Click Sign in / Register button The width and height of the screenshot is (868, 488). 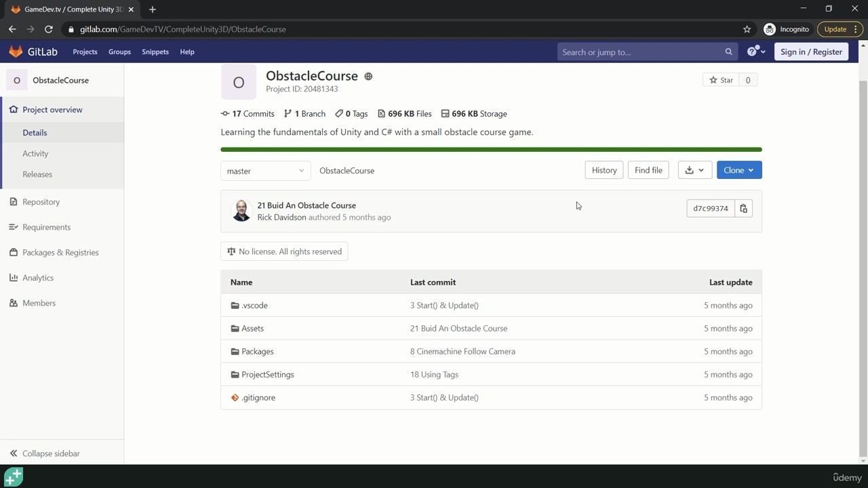811,52
